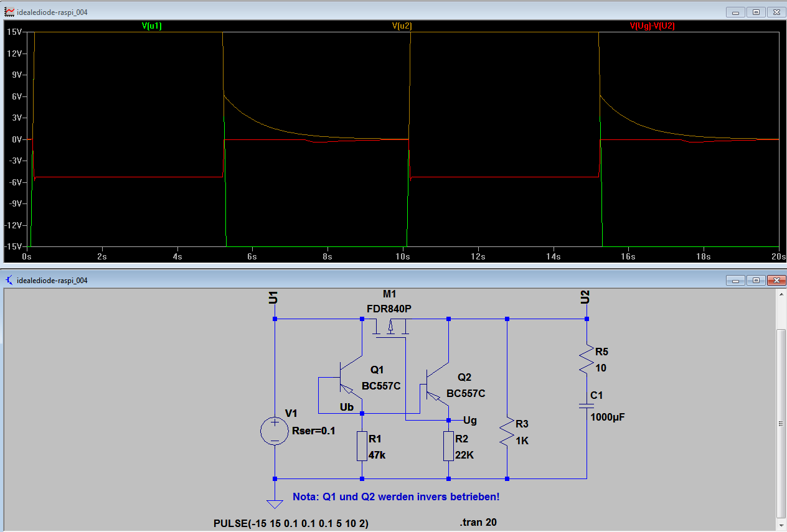
Task: Select the M1 MOSFET symbol
Action: click(x=391, y=327)
